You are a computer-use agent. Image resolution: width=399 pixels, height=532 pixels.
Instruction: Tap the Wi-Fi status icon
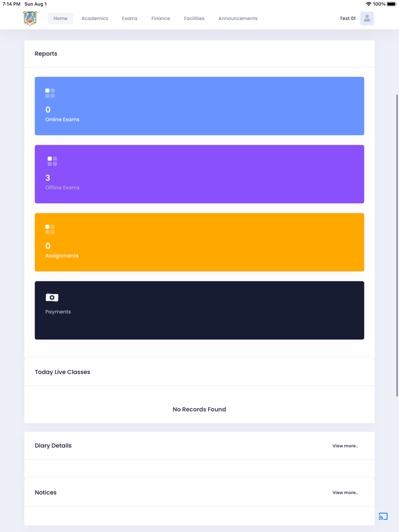click(x=369, y=4)
